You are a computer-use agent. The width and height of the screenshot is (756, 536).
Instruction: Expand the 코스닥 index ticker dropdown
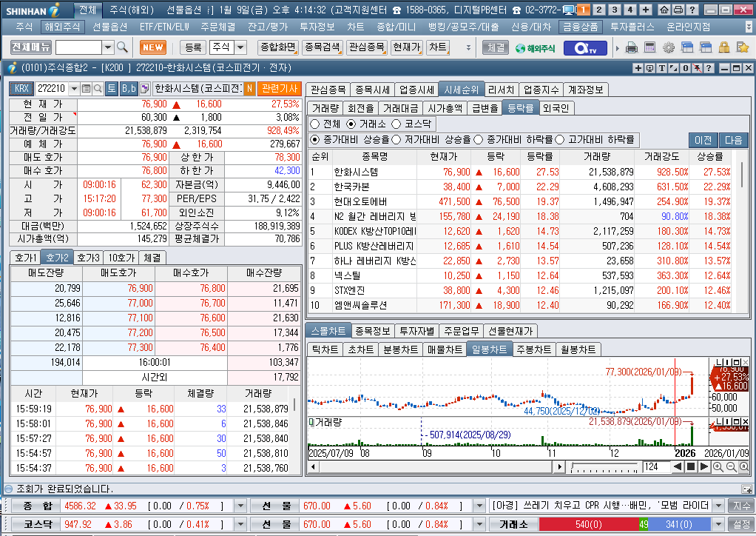coord(240,524)
